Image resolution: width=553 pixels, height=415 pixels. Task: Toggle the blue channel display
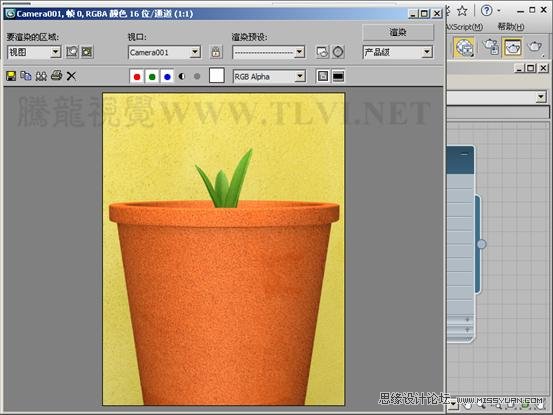tap(167, 77)
